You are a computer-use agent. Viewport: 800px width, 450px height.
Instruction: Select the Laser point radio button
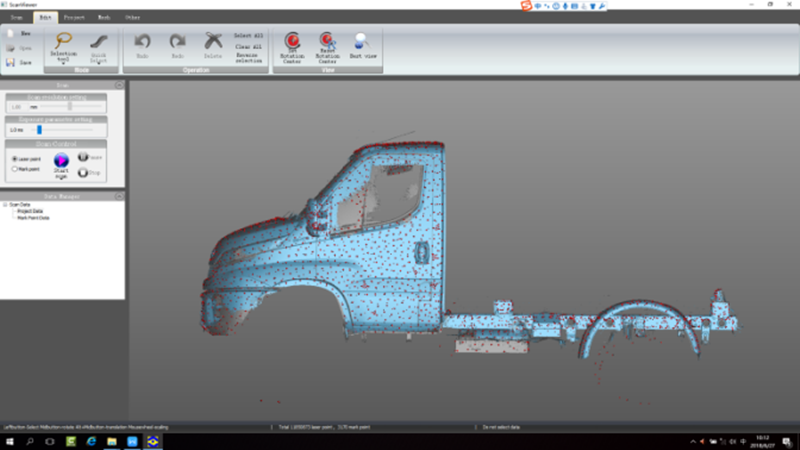[x=14, y=158]
